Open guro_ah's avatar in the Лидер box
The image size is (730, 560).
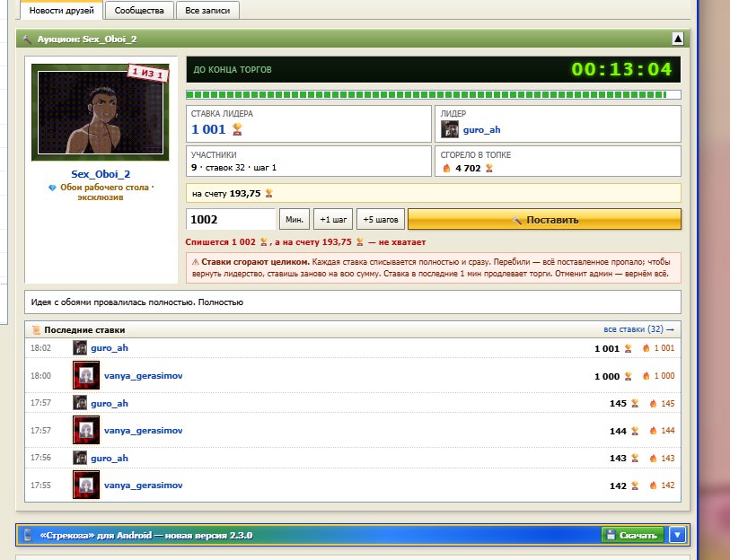450,129
